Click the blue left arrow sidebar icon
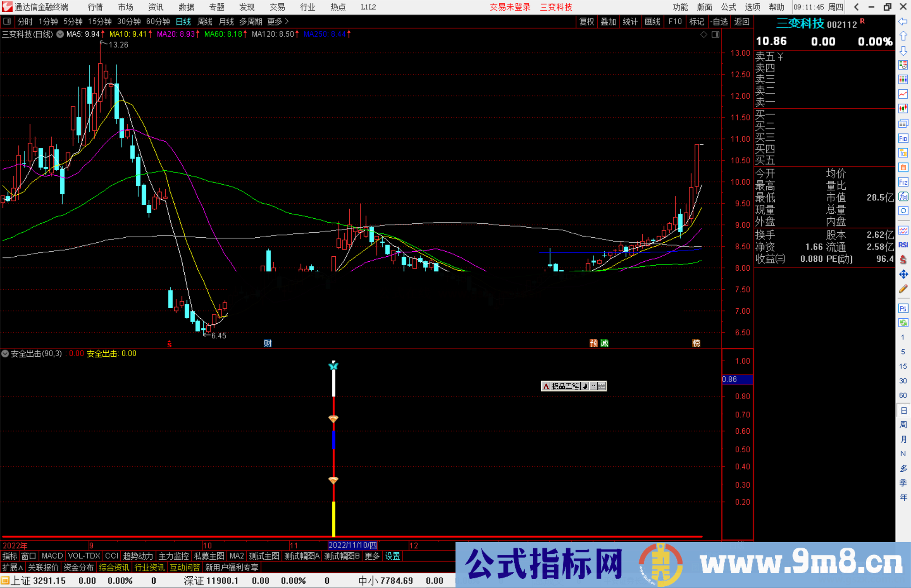The height and width of the screenshot is (588, 911). pyautogui.click(x=903, y=21)
